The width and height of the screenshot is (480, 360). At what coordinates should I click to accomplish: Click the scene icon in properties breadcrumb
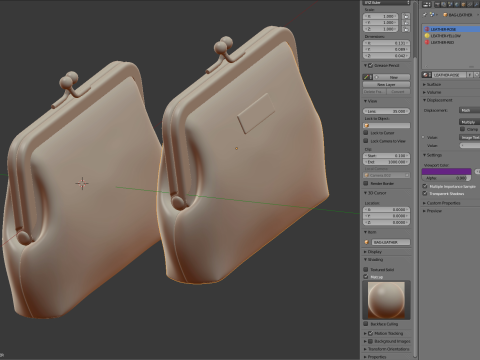point(432,15)
